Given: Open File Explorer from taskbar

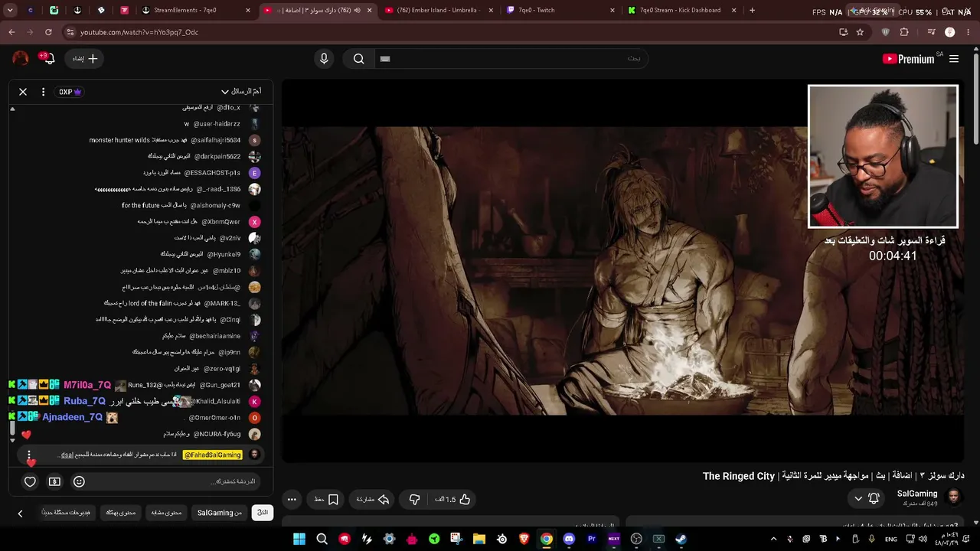Looking at the screenshot, I should click(x=479, y=539).
